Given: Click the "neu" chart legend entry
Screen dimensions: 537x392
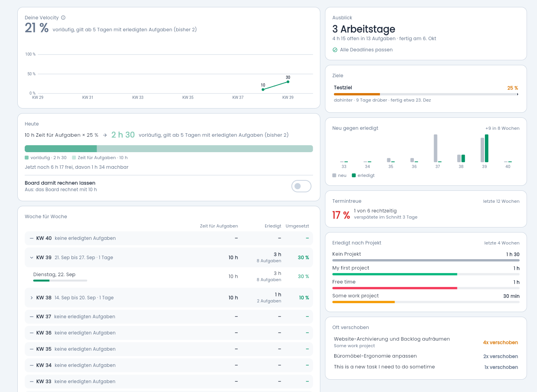Looking at the screenshot, I should point(339,175).
